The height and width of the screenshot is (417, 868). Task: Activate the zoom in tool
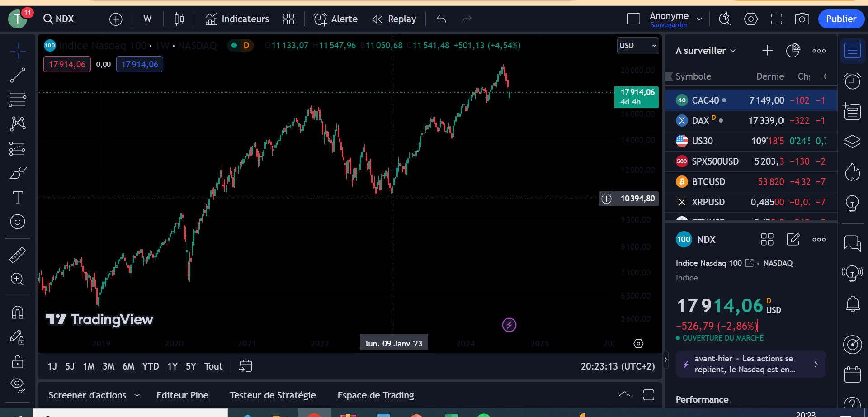pos(18,279)
